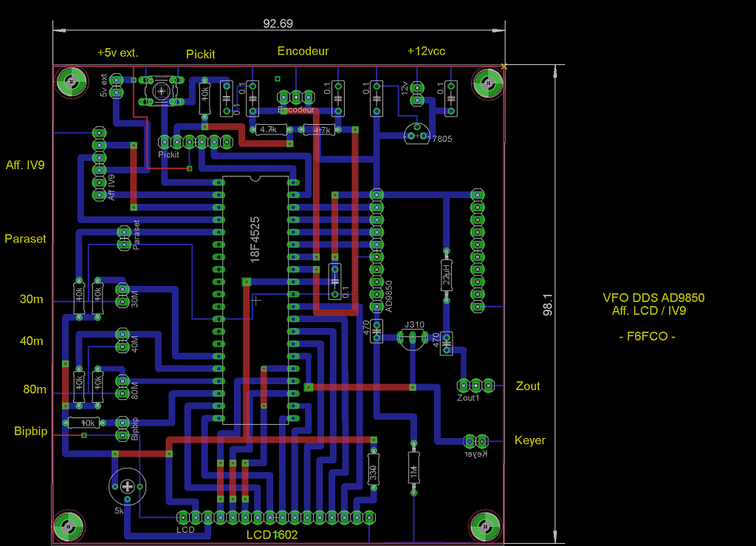Select the mirrored "Keyer" two-pin connector on board
Screen dimensions: 756x546
(475, 441)
